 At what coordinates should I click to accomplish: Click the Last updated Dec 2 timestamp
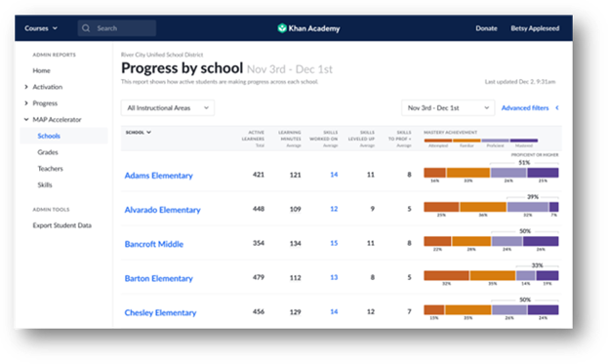(x=520, y=82)
